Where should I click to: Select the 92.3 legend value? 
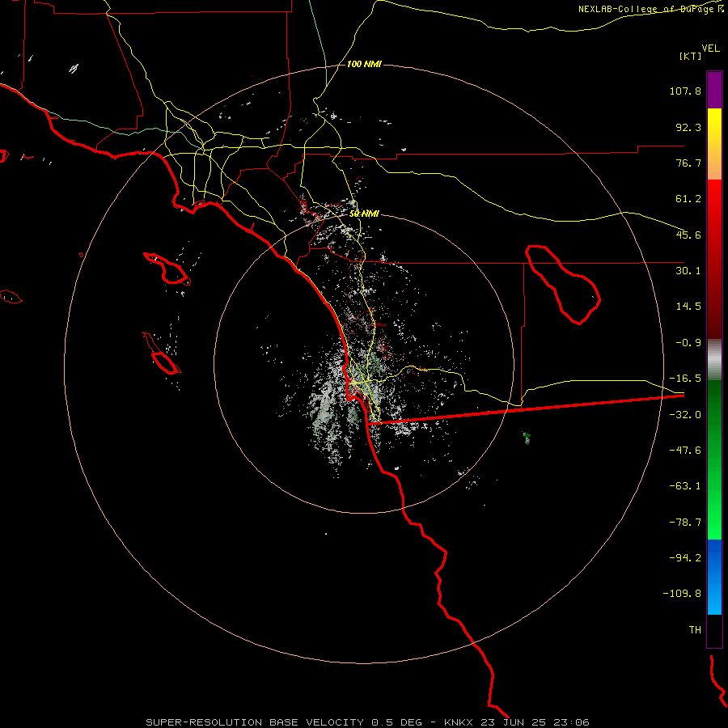tap(688, 127)
